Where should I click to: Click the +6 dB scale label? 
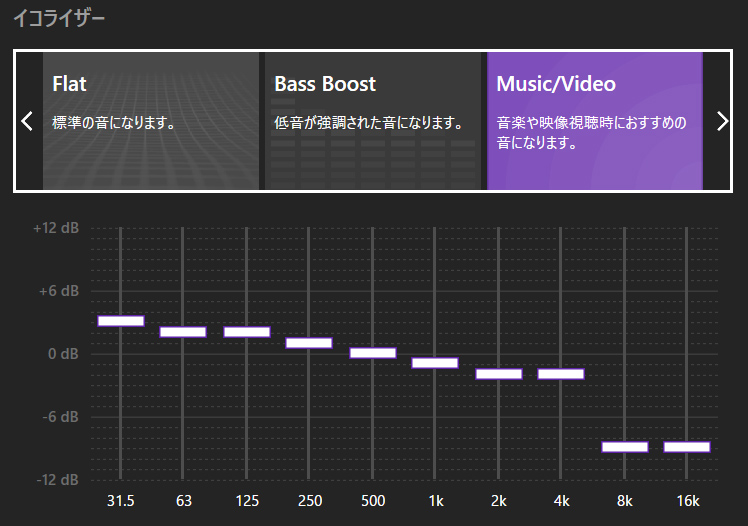pos(59,291)
